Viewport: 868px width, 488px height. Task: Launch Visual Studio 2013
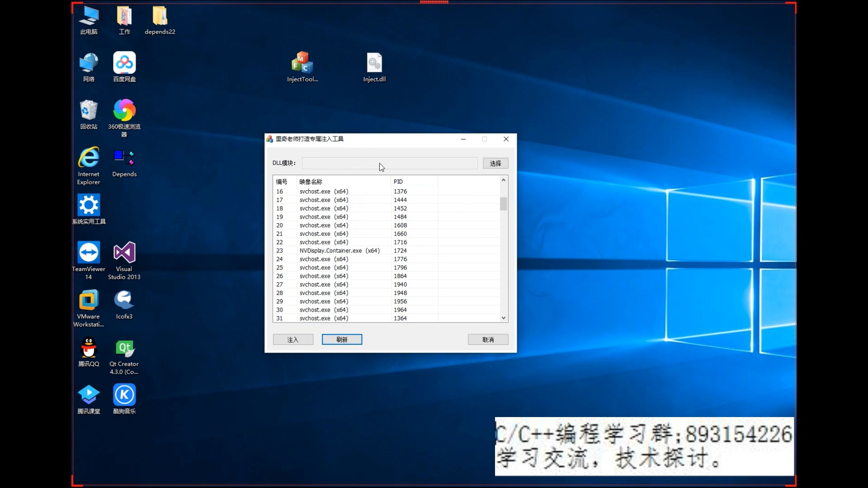click(x=124, y=252)
